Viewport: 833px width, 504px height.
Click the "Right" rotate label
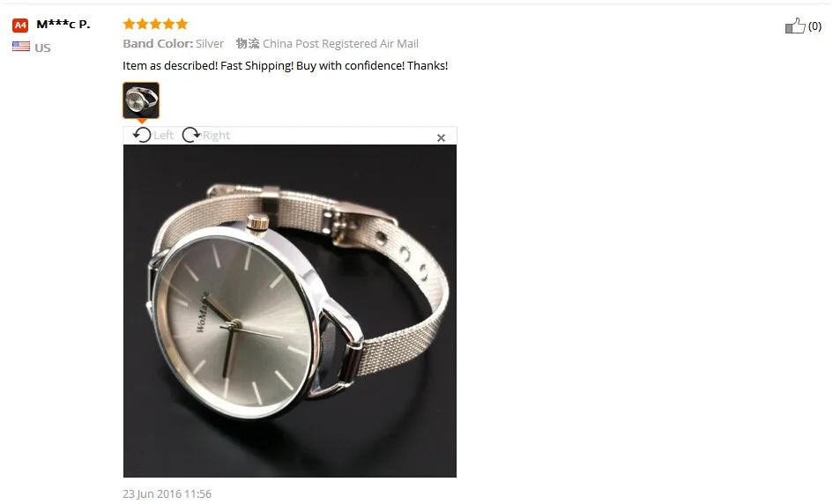216,136
